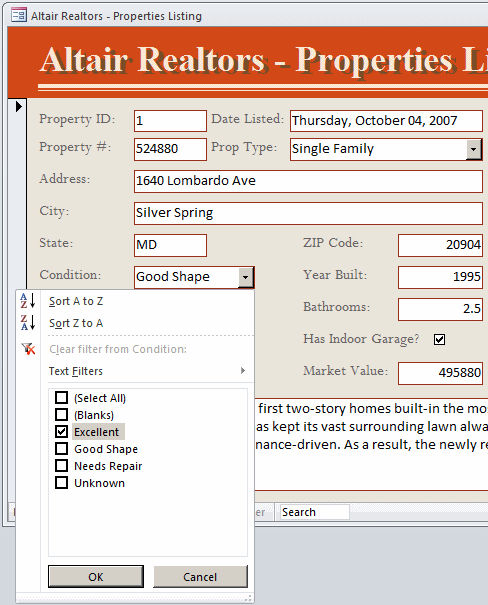Open the Prop Type dropdown arrow

click(473, 149)
